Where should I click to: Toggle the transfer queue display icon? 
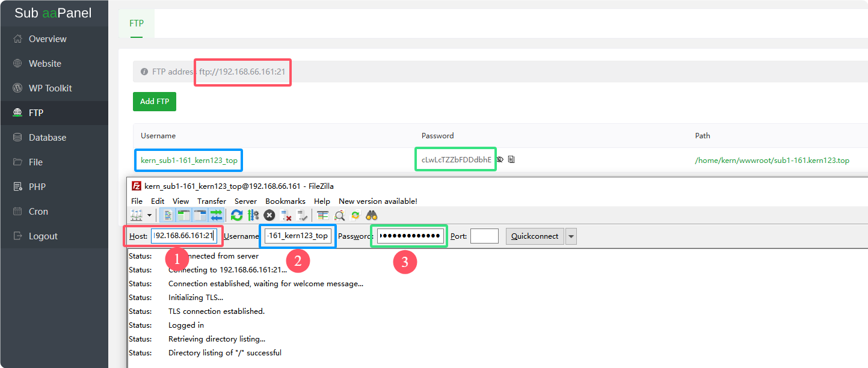pyautogui.click(x=217, y=215)
